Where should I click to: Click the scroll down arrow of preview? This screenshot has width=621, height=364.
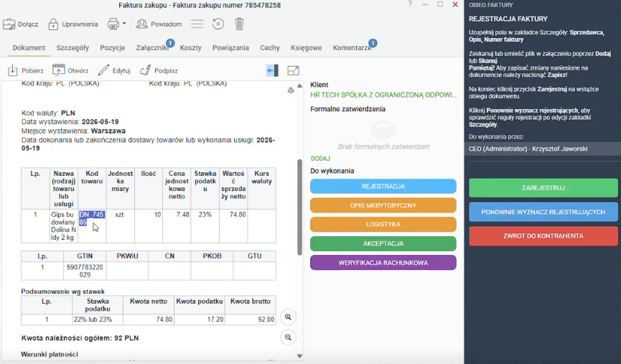299,356
